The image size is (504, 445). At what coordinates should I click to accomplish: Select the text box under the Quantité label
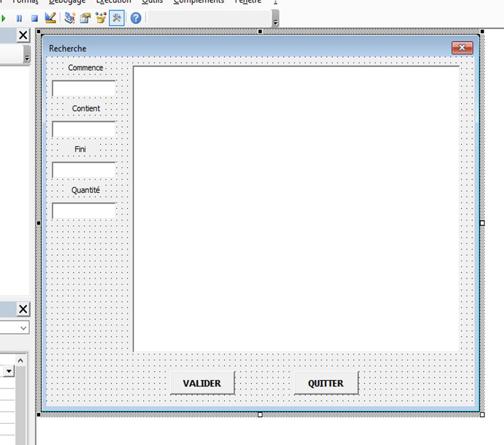tap(84, 211)
